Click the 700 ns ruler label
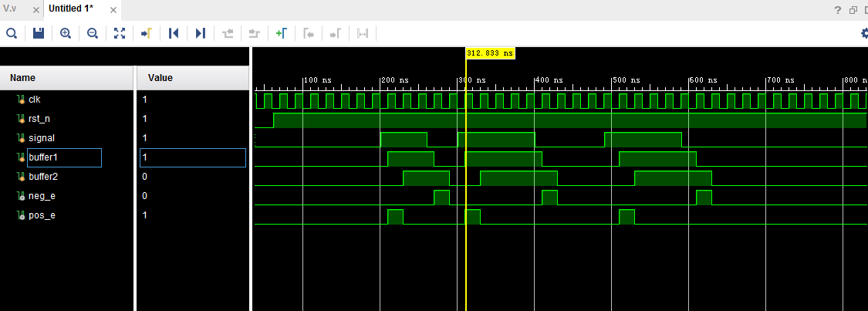This screenshot has width=868, height=311. (781, 80)
